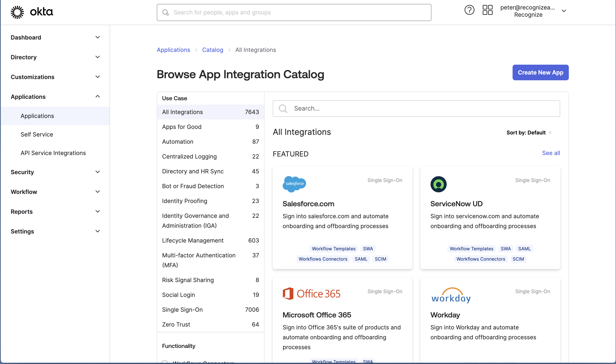
Task: Click the magnifier icon in top search bar
Action: pos(165,13)
